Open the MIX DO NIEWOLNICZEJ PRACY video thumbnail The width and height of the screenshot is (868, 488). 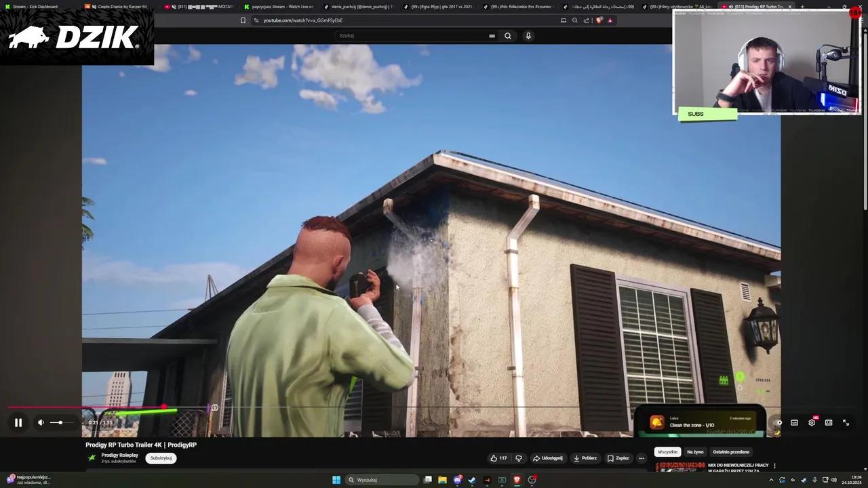(x=680, y=466)
